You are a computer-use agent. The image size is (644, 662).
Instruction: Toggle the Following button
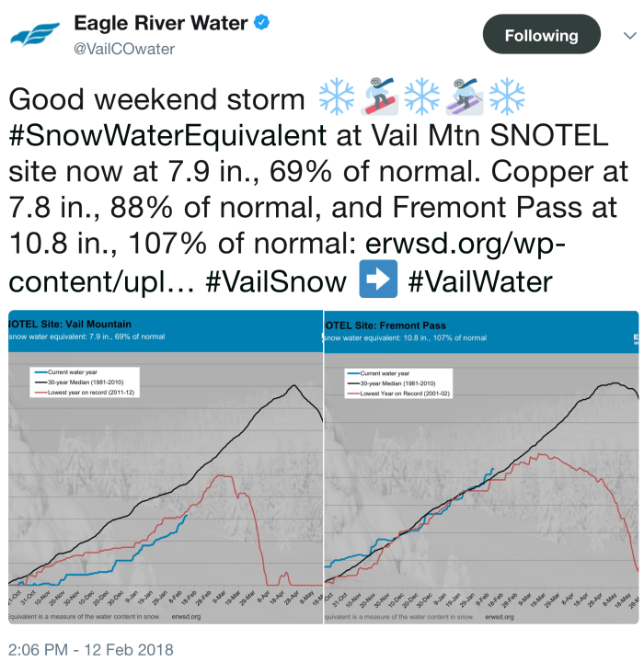pos(541,36)
